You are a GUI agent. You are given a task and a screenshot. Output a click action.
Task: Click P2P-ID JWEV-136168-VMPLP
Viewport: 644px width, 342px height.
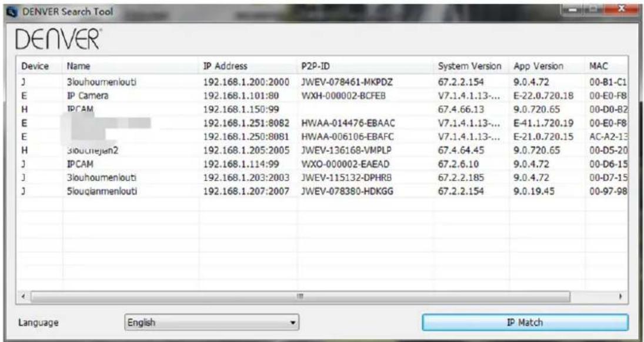pos(346,151)
